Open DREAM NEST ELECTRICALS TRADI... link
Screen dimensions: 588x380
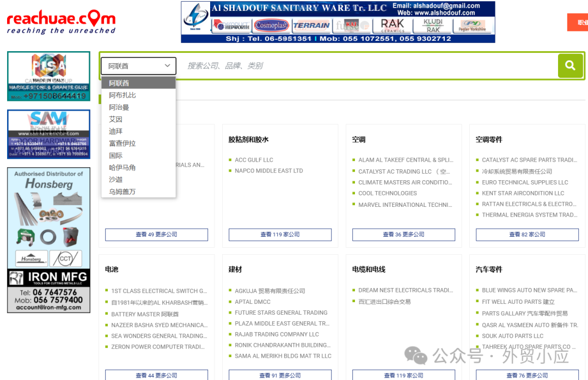click(x=406, y=290)
